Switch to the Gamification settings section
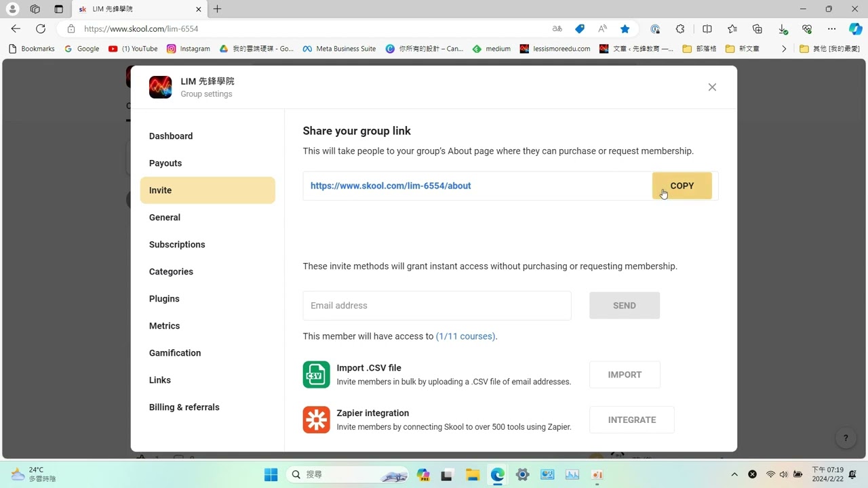 (x=175, y=353)
